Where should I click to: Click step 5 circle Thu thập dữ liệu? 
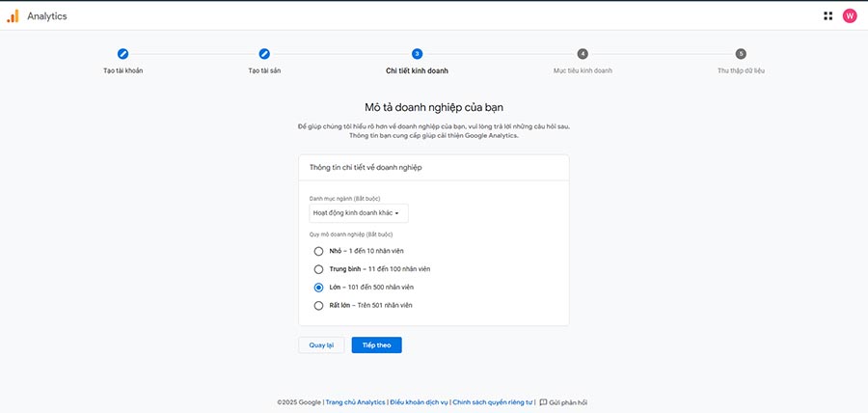[x=741, y=54]
